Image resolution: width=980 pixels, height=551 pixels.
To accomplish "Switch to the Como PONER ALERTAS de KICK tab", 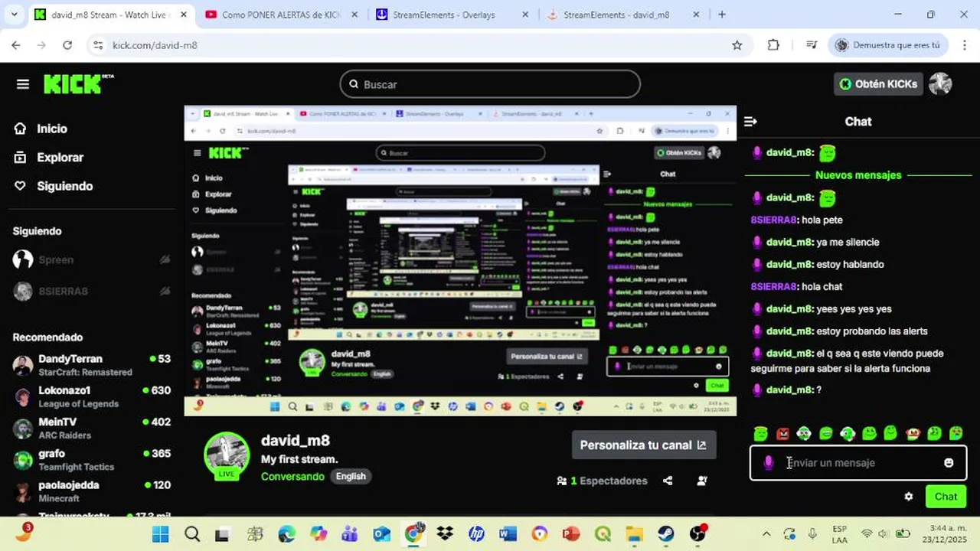I will [283, 15].
